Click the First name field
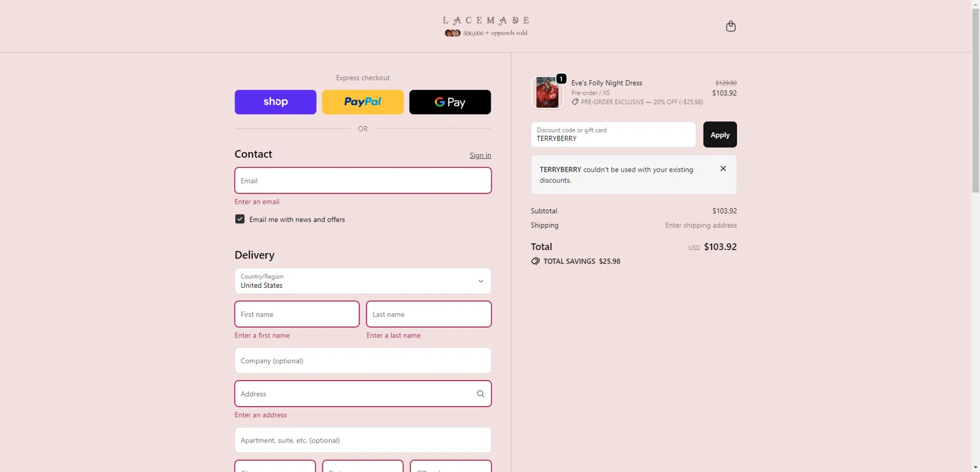This screenshot has width=980, height=472. click(x=297, y=314)
